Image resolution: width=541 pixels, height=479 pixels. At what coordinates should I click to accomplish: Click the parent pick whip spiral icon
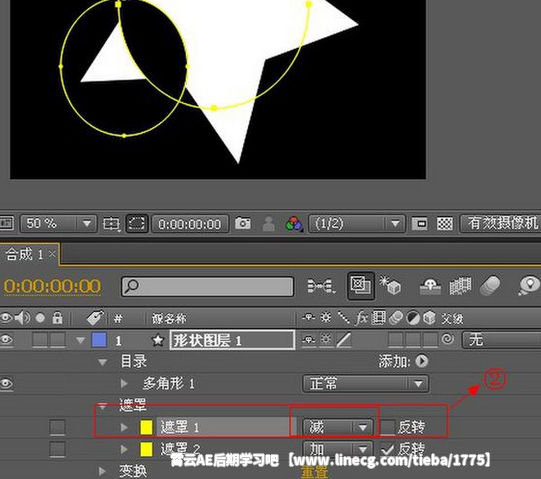[447, 340]
